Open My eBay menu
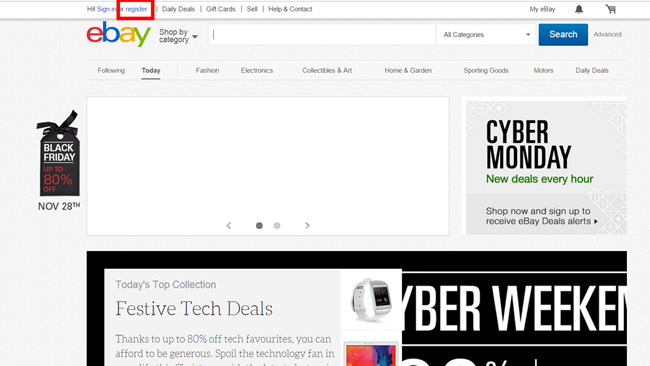This screenshot has height=366, width=650. pos(542,9)
